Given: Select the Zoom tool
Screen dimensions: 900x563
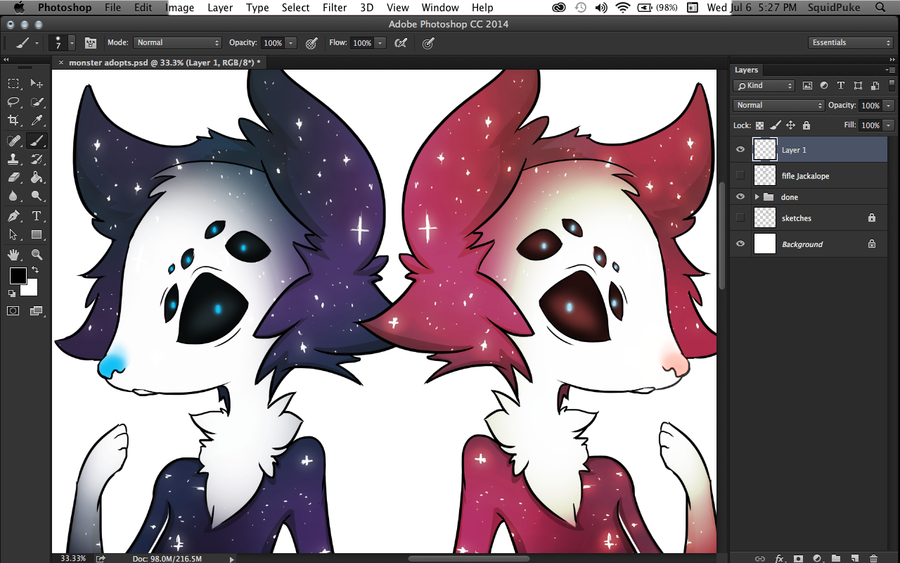Looking at the screenshot, I should click(x=37, y=254).
